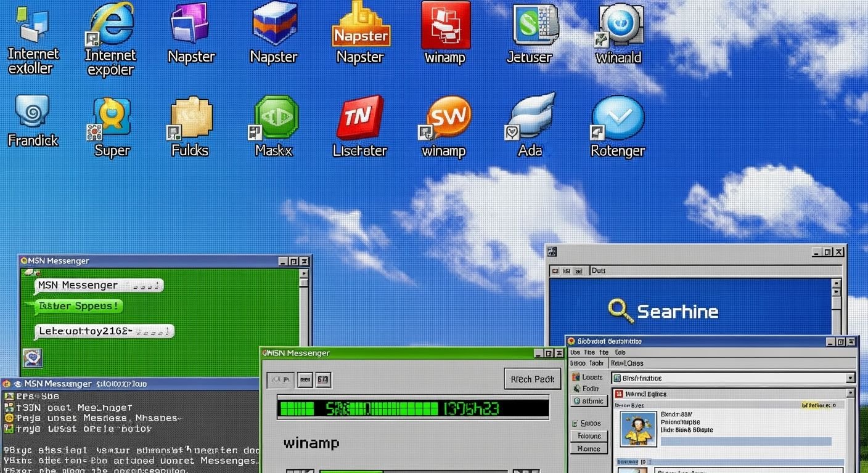Click the avatar icon in the green MSN Messenger window
The height and width of the screenshot is (473, 868).
point(32,358)
